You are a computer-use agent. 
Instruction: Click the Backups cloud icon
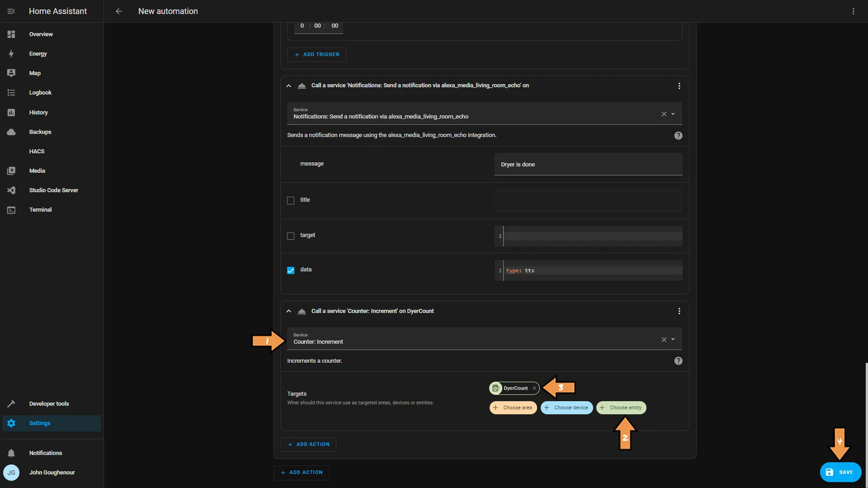tap(11, 132)
